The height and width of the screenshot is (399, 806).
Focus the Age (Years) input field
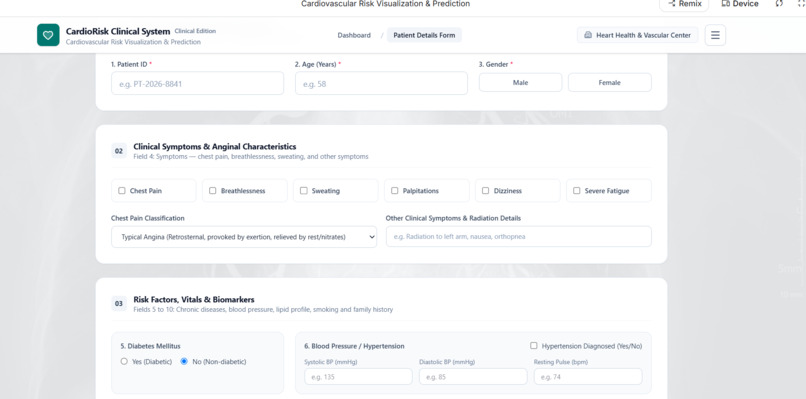click(381, 83)
